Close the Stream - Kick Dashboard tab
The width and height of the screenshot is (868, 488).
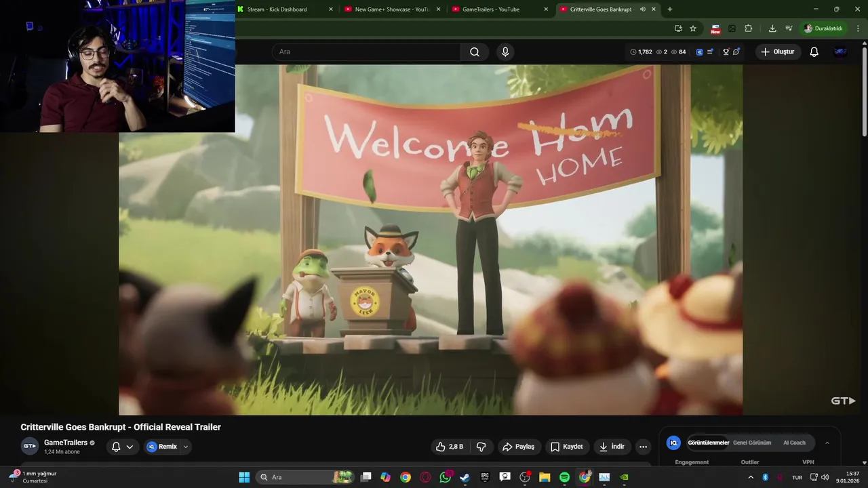[331, 9]
